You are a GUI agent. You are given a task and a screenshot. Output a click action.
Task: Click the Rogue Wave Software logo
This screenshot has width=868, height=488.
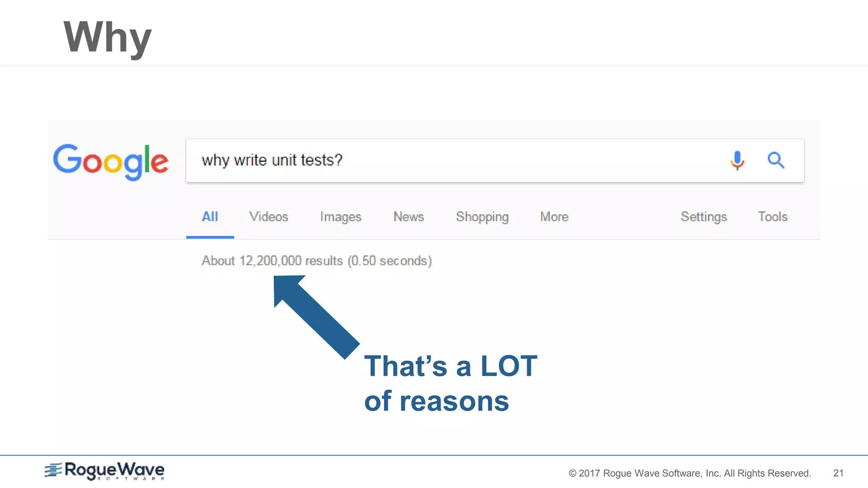[105, 471]
